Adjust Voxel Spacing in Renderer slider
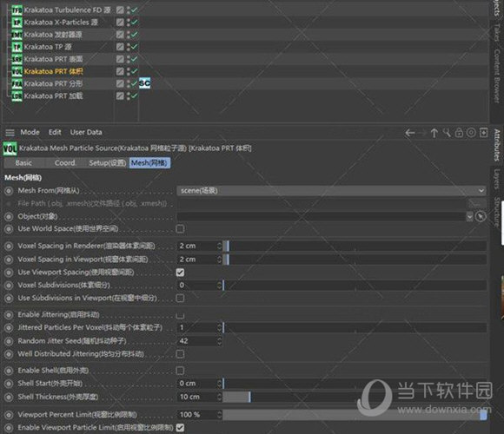Viewport: 504px width, 434px height. click(355, 246)
